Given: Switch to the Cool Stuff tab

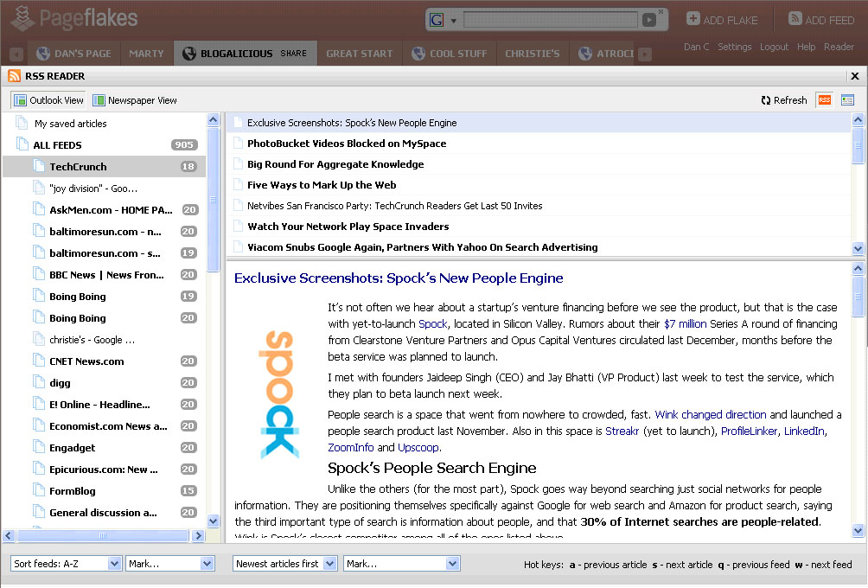Looking at the screenshot, I should coord(449,54).
